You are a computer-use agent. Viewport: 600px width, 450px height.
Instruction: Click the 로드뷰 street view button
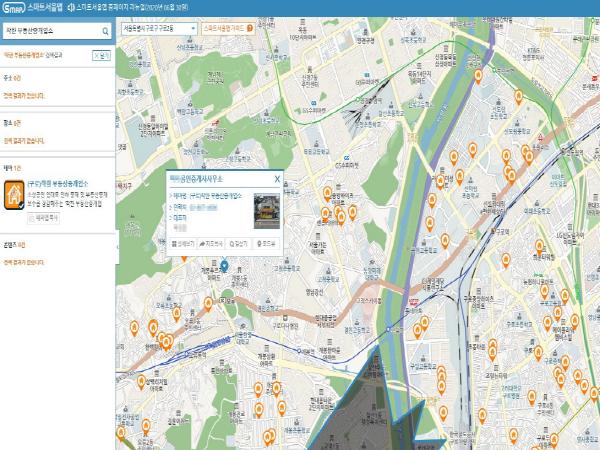(267, 243)
